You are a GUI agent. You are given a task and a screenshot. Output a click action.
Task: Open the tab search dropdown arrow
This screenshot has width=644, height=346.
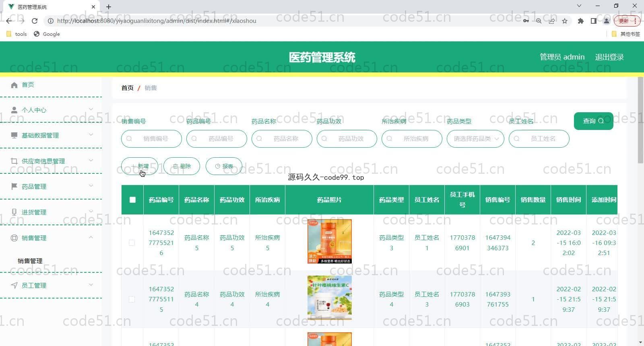(579, 6)
